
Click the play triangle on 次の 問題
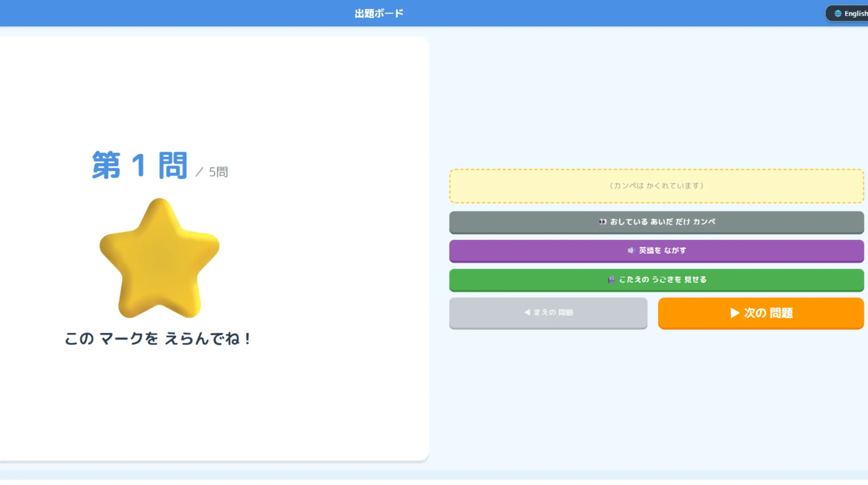[734, 313]
